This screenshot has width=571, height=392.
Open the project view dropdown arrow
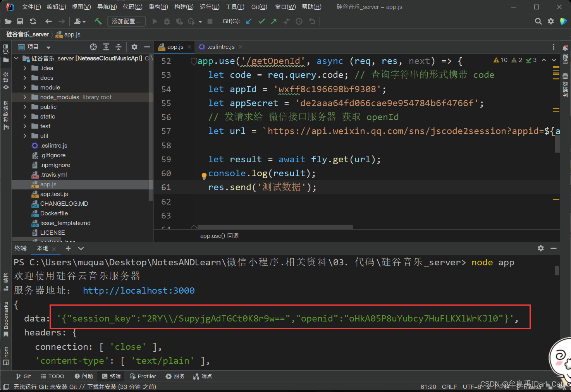tap(48, 47)
